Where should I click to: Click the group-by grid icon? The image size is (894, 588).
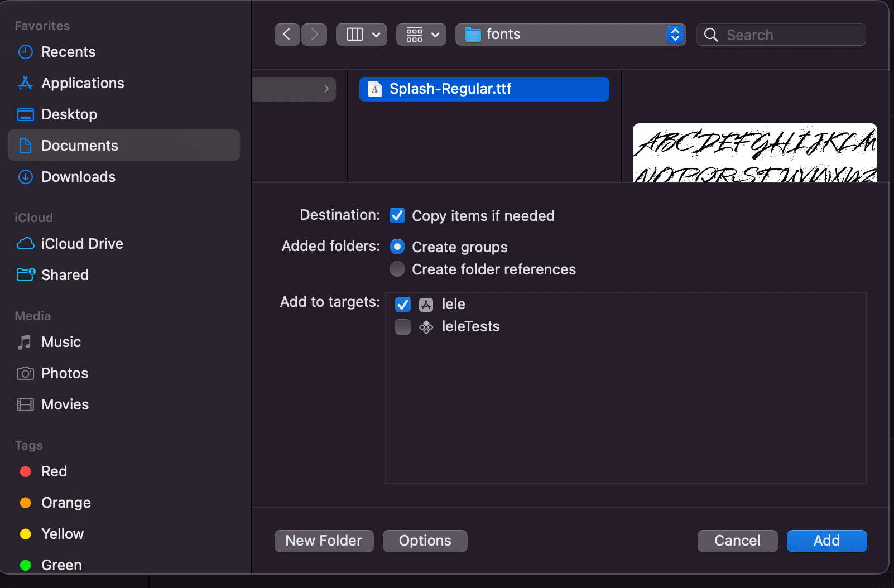click(415, 35)
